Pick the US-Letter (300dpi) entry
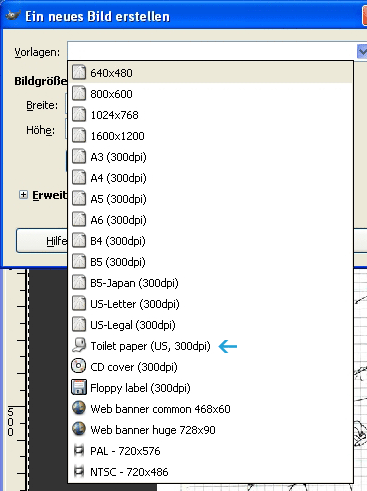This screenshot has height=491, width=367. coord(211,304)
